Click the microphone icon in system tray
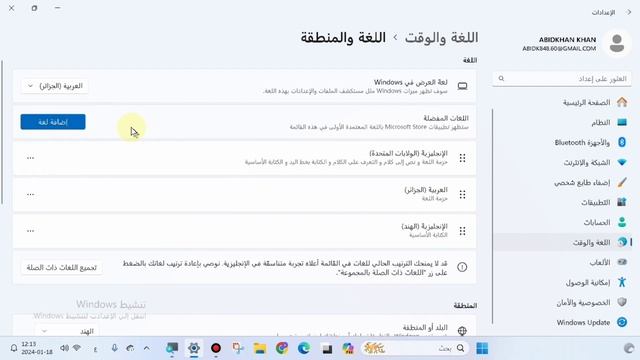This screenshot has width=640, height=360. [114, 348]
